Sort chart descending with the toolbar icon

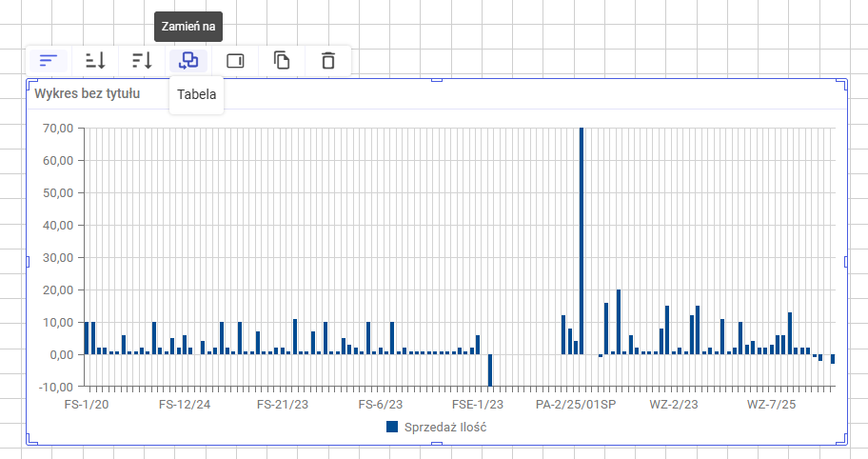pos(142,61)
